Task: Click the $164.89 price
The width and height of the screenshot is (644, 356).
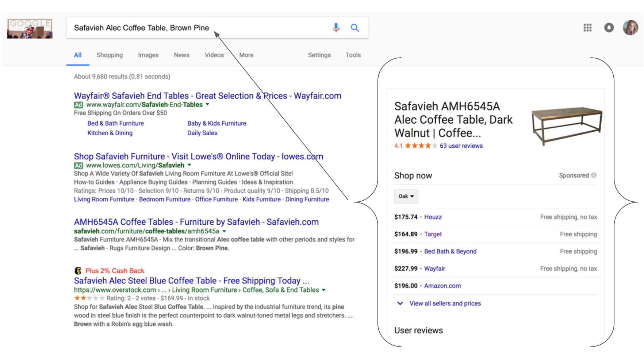Action: [406, 234]
